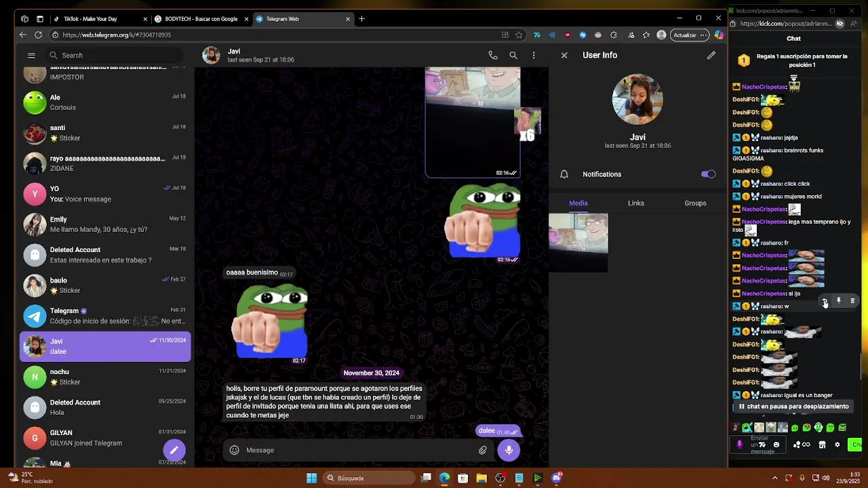Open the Windows Start menu
Viewport: 868px width, 488px height.
[x=311, y=478]
